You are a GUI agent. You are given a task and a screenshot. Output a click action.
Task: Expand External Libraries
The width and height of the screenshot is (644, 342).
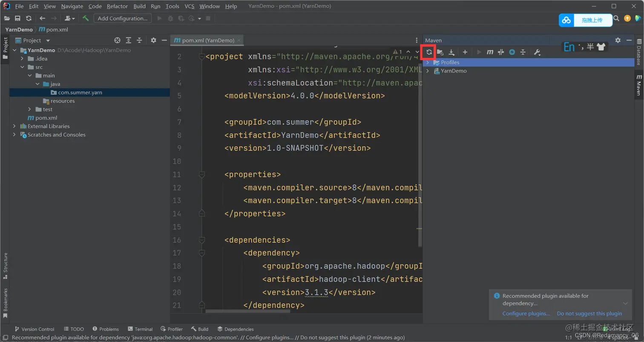point(14,126)
